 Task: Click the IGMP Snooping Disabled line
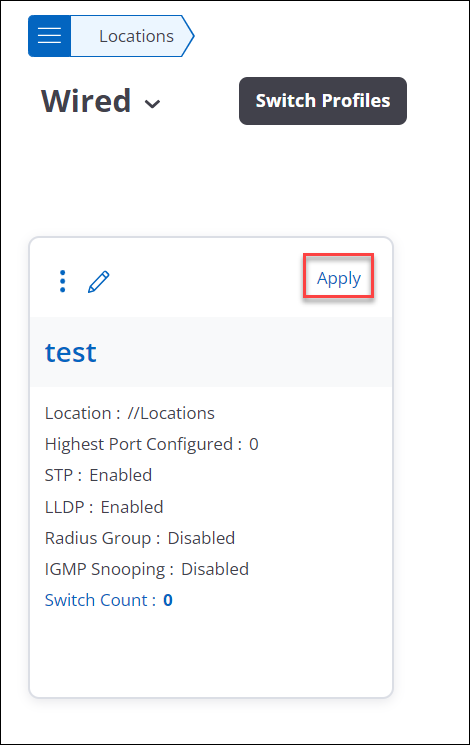click(x=147, y=569)
